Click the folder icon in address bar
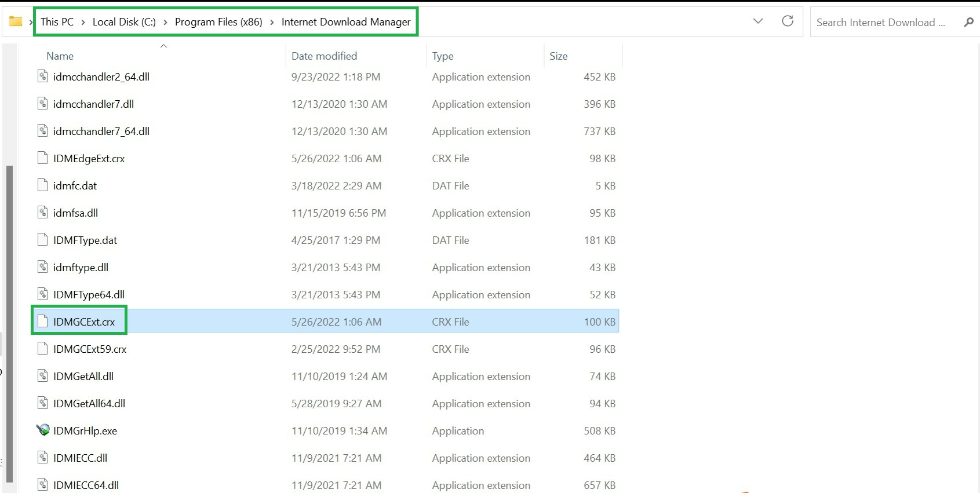Viewport: 980px width, 493px height. coord(16,22)
